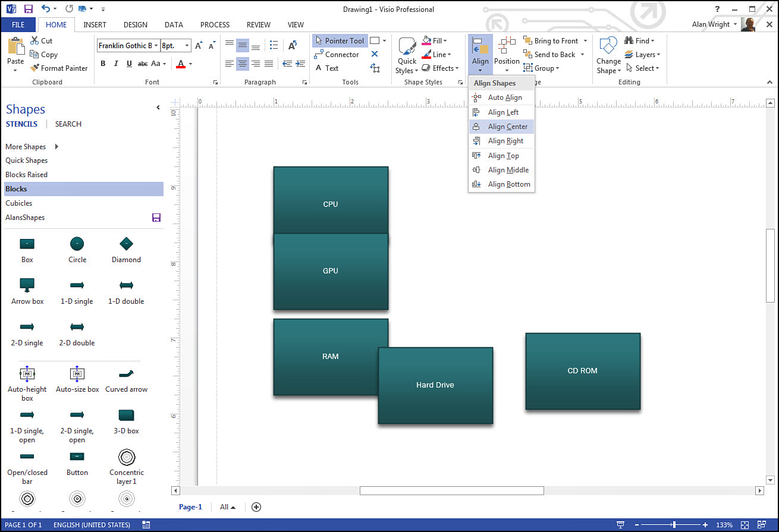
Task: Click the Undo arrow icon
Action: tap(46, 9)
